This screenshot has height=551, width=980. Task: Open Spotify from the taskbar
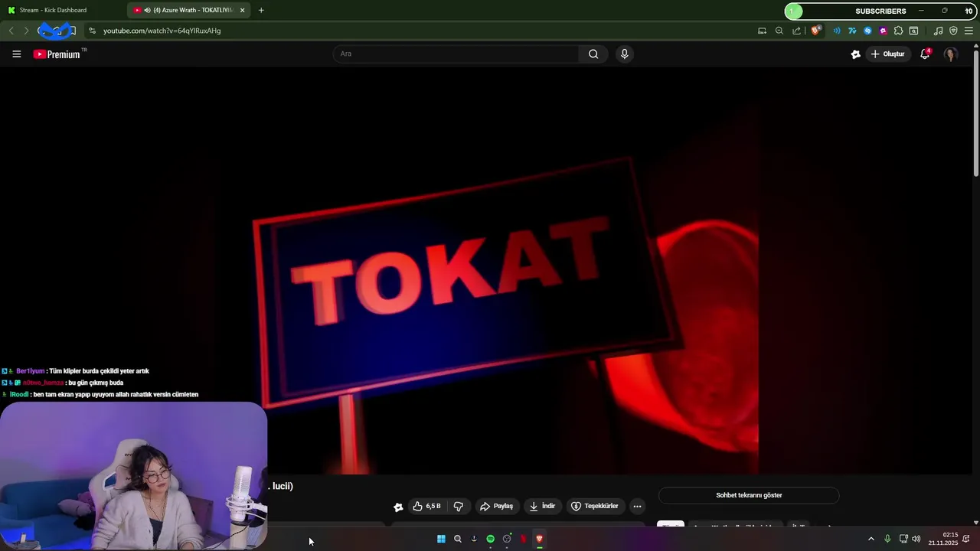[x=491, y=539]
